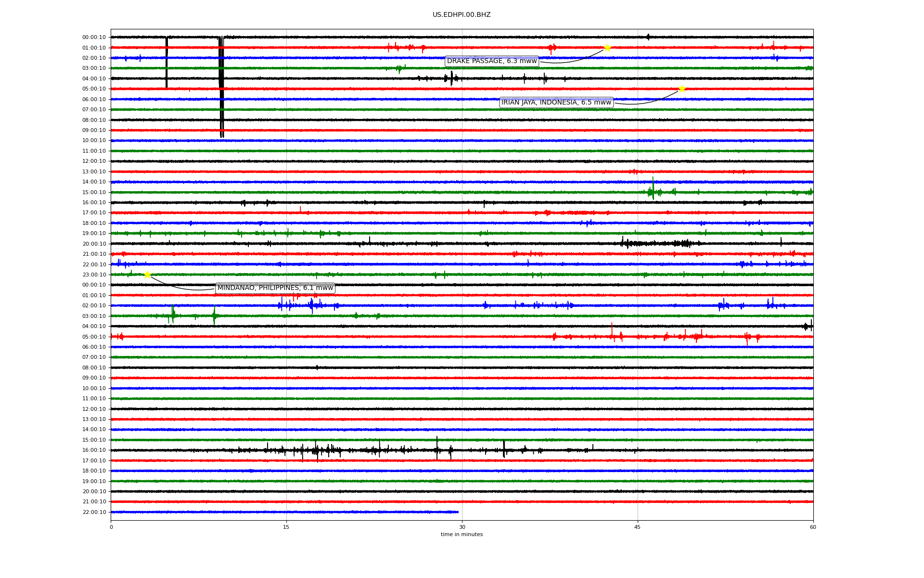The height and width of the screenshot is (578, 924).
Task: Click the first 00:00:10 time label
Action: point(94,37)
